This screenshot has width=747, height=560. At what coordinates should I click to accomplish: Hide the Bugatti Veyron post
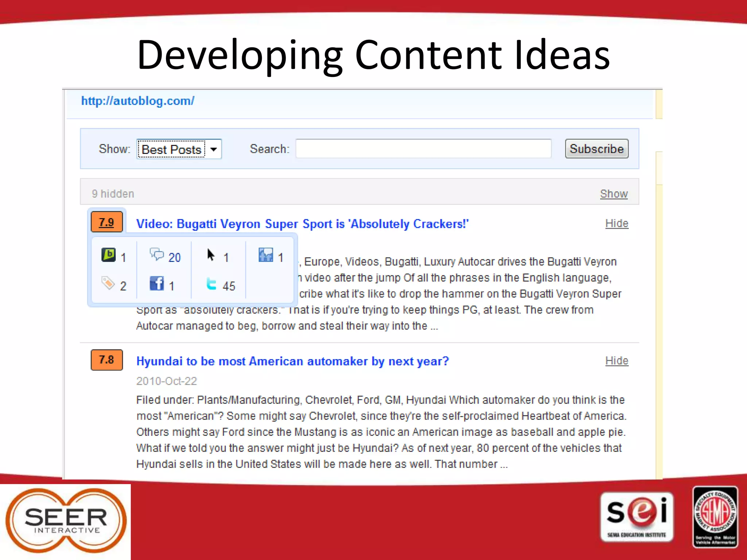617,223
